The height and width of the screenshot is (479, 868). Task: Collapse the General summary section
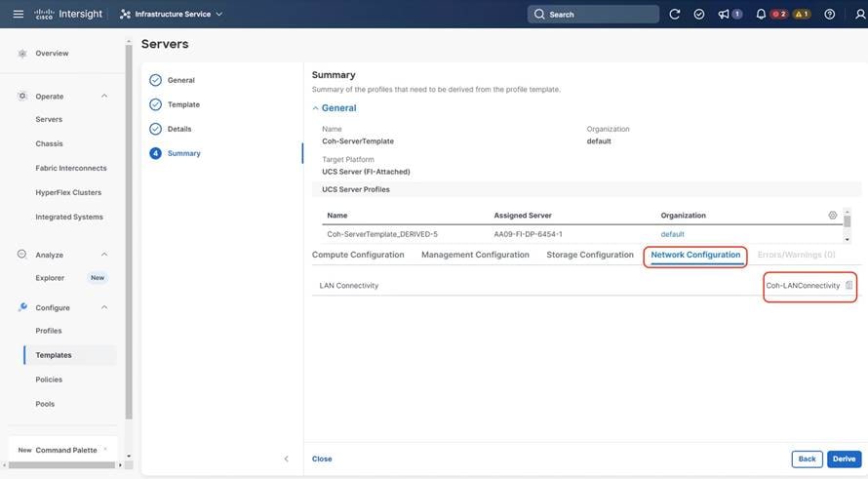(x=316, y=108)
